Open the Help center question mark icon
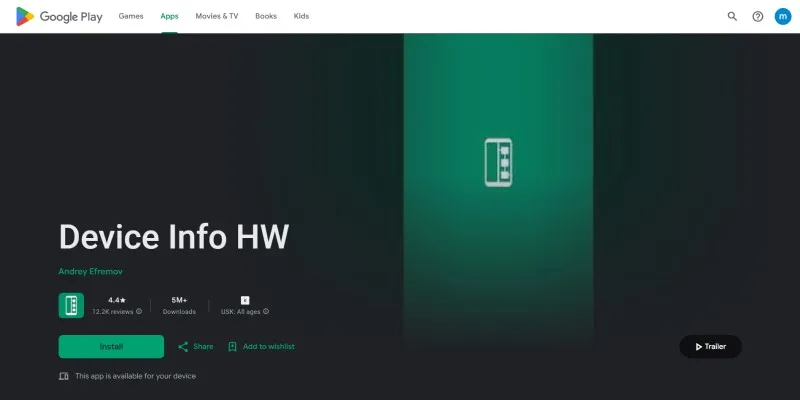800x400 pixels. (x=758, y=16)
